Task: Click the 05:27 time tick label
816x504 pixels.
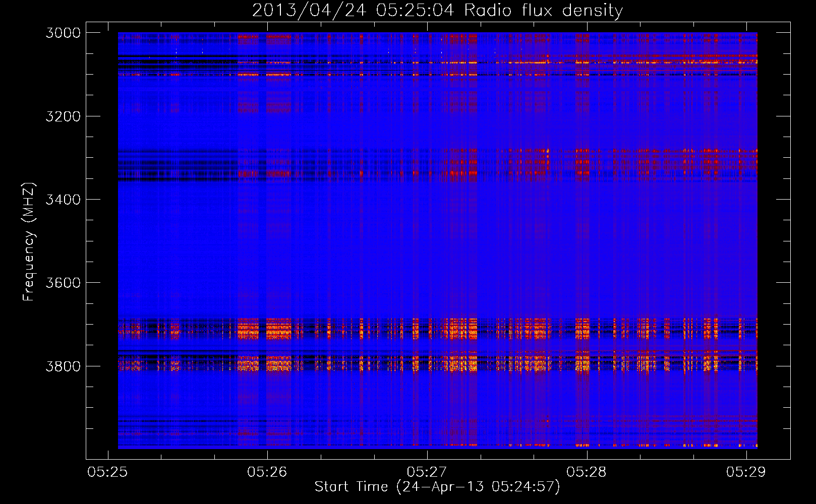Action: tap(427, 472)
